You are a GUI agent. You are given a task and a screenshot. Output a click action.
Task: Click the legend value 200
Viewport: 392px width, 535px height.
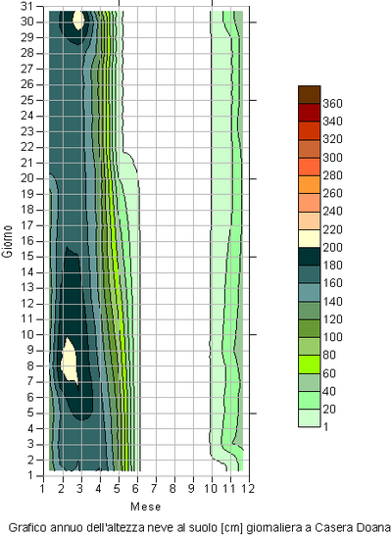332,247
